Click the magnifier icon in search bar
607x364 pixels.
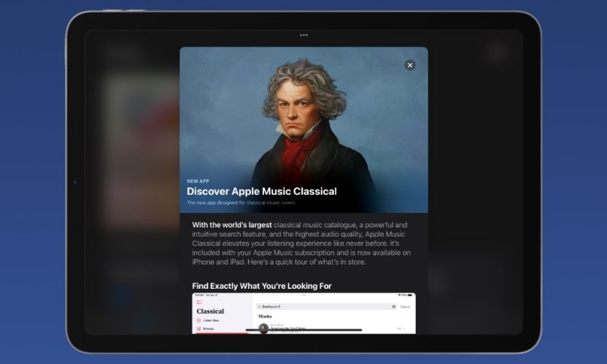point(259,306)
